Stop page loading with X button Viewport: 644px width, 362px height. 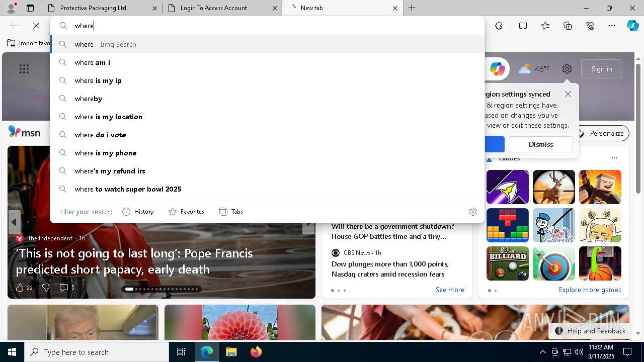pos(36,26)
